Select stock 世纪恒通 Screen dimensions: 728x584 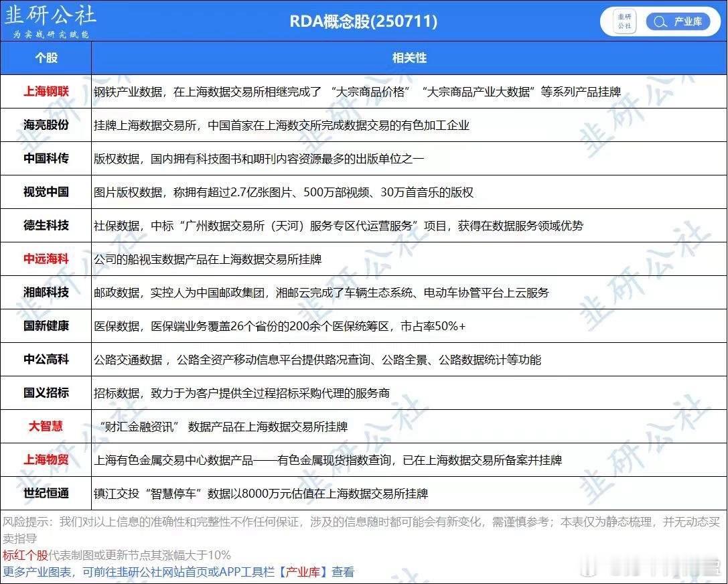(x=46, y=493)
